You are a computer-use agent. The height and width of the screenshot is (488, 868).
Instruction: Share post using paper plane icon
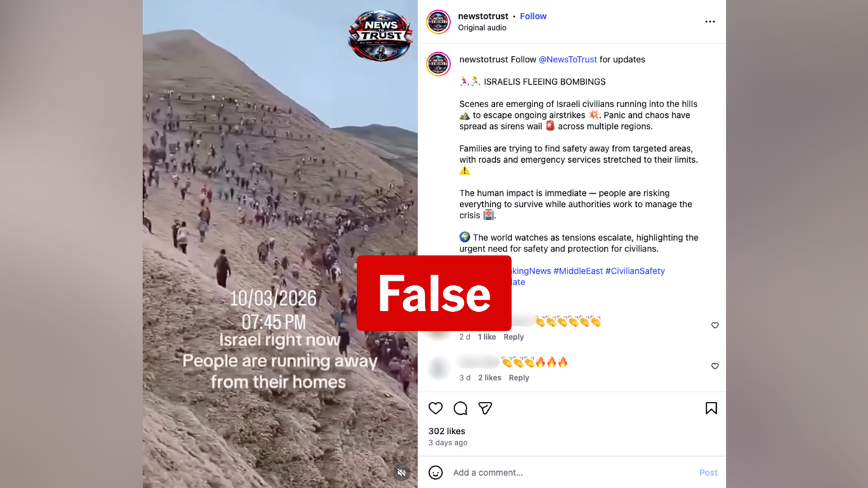pyautogui.click(x=485, y=408)
